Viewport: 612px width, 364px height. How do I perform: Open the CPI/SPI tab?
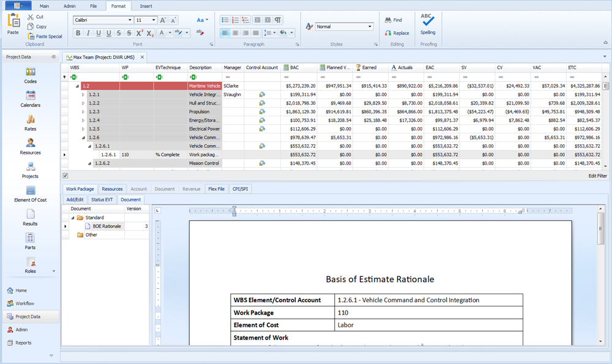pos(239,189)
